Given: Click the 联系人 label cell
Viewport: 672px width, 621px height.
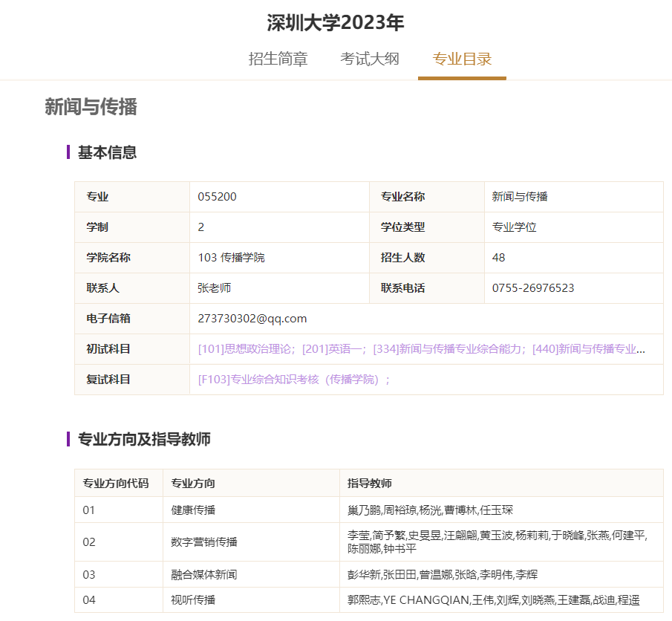Looking at the screenshot, I should pos(132,288).
